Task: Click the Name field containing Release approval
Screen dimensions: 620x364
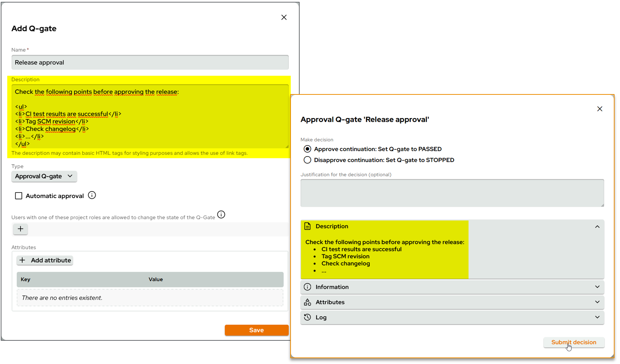Action: 150,62
